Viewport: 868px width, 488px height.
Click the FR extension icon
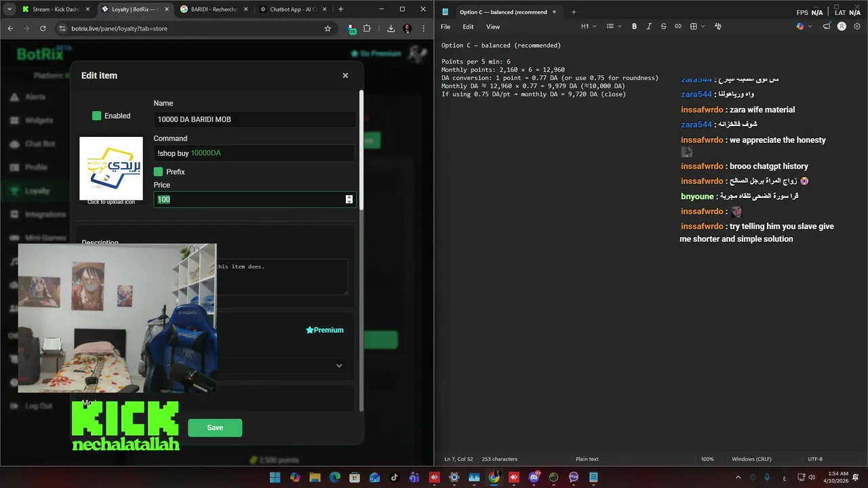point(353,28)
